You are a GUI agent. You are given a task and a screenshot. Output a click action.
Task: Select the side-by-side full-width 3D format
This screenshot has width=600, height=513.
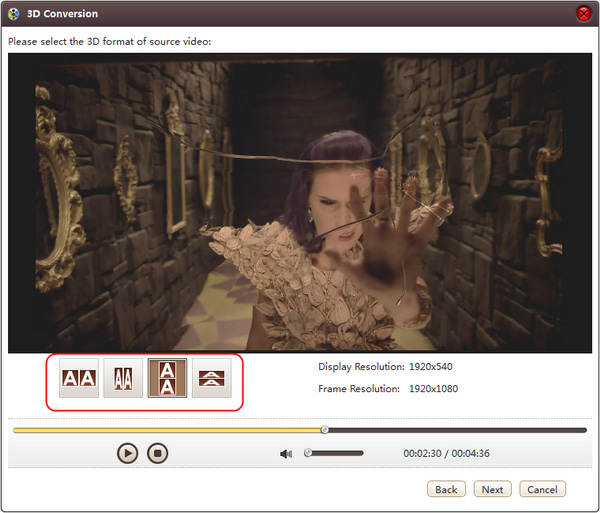pyautogui.click(x=78, y=378)
